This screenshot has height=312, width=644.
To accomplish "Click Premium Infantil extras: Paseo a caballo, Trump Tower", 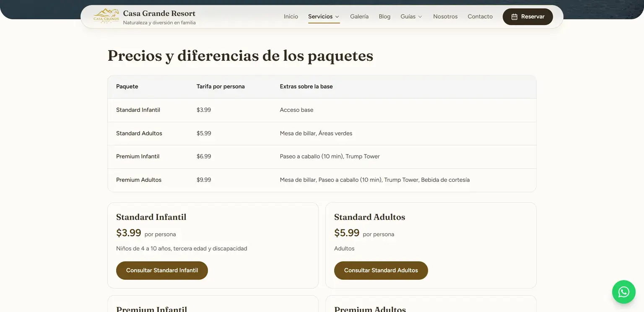I will [330, 157].
